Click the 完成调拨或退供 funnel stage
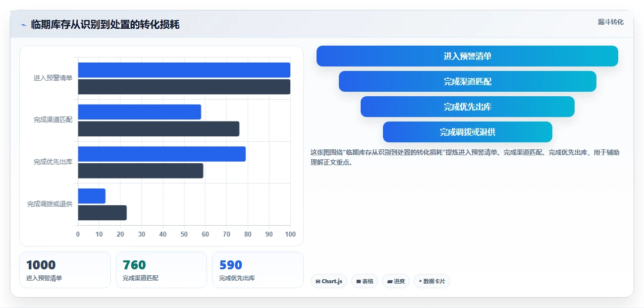This screenshot has width=644, height=308. coord(467,132)
